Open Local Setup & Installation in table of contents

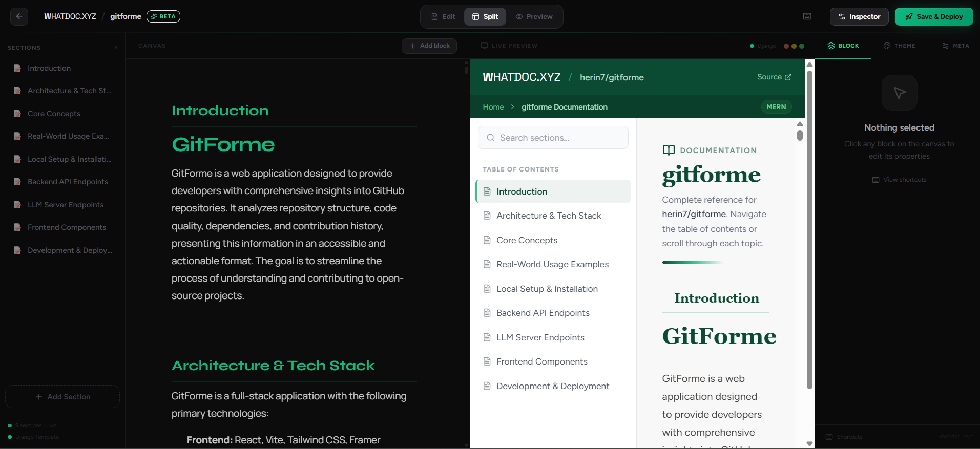click(553, 289)
